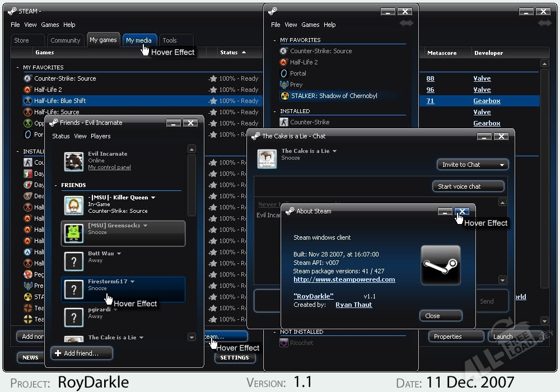Click the Ricochet icon under Not Installed
560x392 pixels.
tap(284, 343)
